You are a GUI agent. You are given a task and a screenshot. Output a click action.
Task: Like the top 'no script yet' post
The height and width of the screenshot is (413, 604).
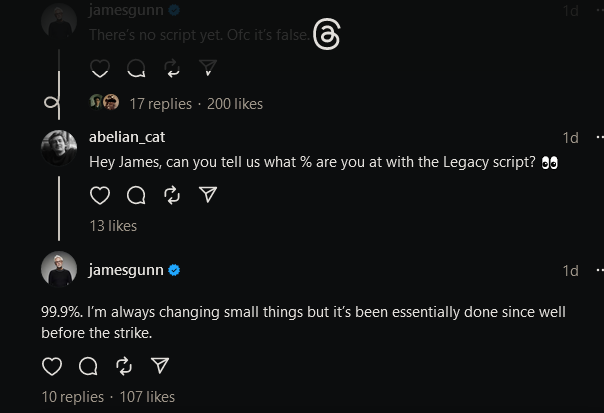100,68
